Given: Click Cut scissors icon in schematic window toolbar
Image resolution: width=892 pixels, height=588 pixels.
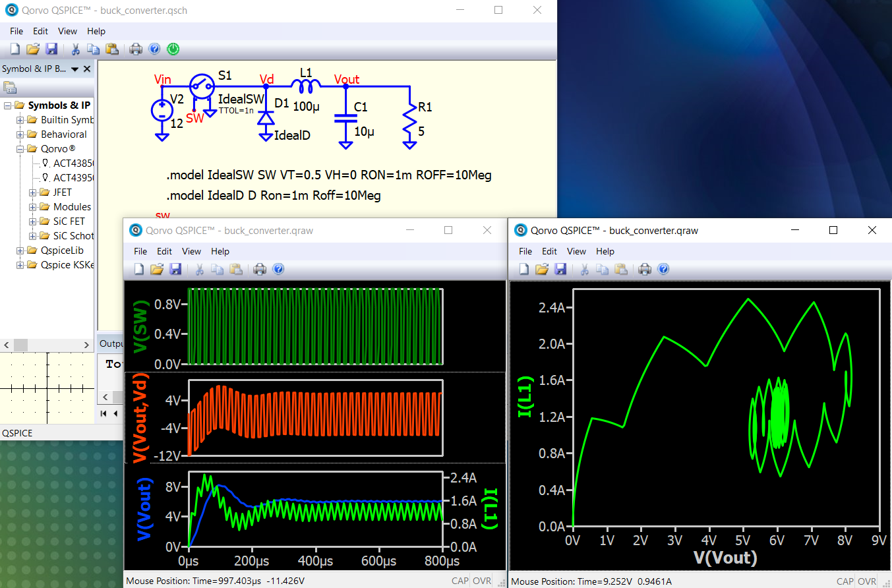Looking at the screenshot, I should 75,49.
